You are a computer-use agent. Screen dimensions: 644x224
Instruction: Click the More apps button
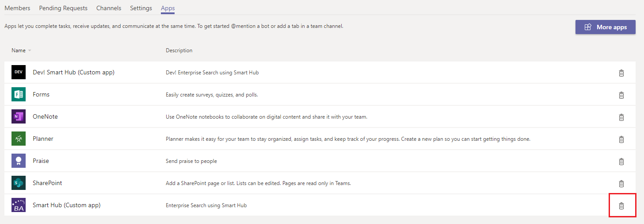[x=605, y=27]
